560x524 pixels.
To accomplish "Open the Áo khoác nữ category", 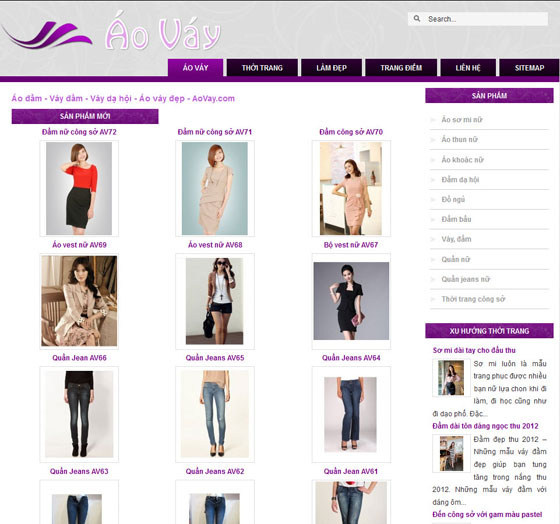I will click(462, 160).
